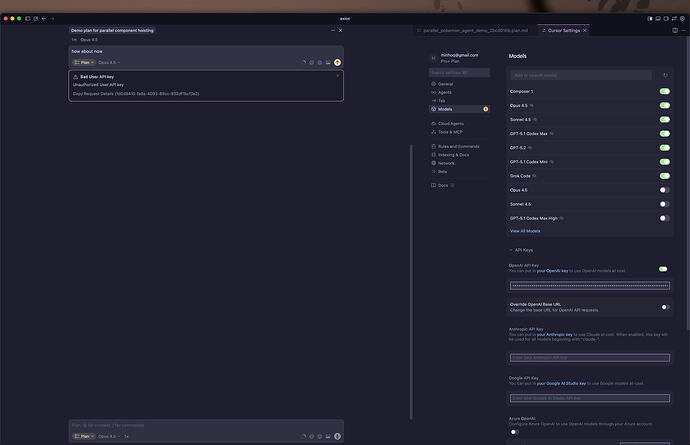Click globe icon in 'how about now' message
The width and height of the screenshot is (690, 445).
[320, 63]
